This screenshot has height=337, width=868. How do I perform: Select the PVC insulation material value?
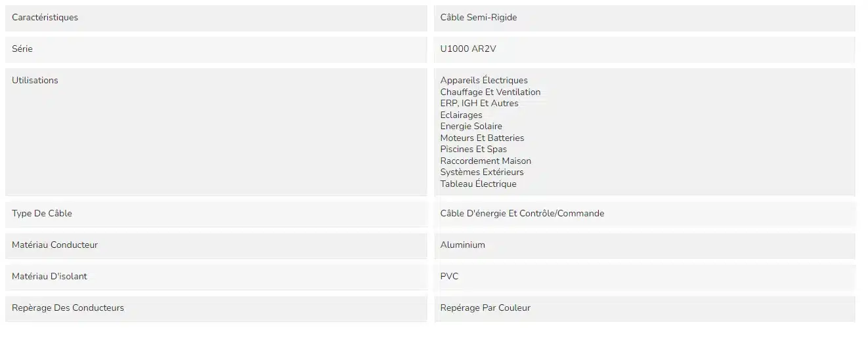click(449, 277)
